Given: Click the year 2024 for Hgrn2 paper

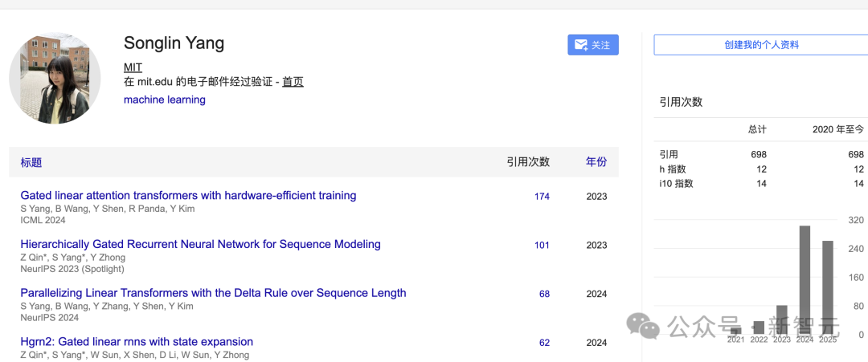Looking at the screenshot, I should [596, 343].
